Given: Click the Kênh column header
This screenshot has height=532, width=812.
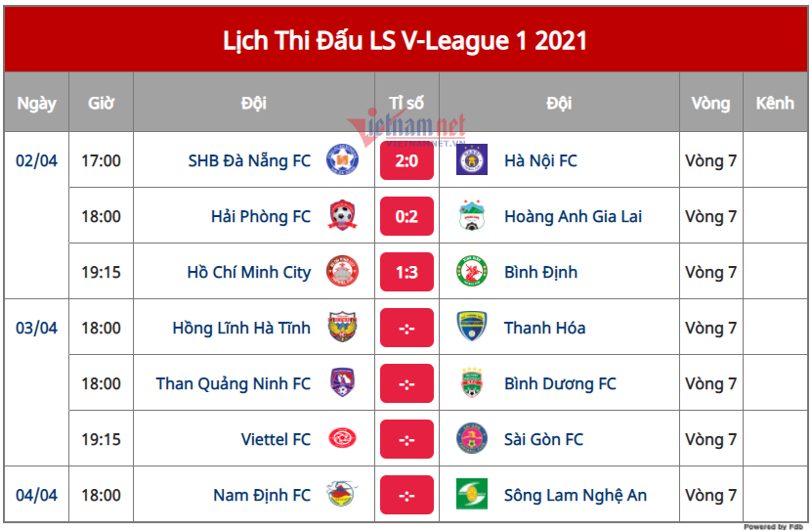Looking at the screenshot, I should 775,103.
